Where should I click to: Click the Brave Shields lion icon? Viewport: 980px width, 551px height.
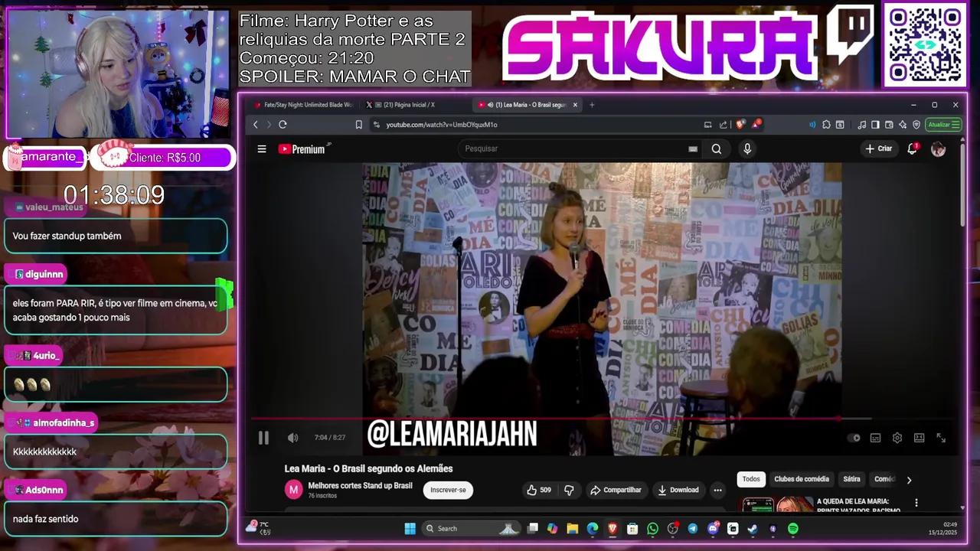740,125
